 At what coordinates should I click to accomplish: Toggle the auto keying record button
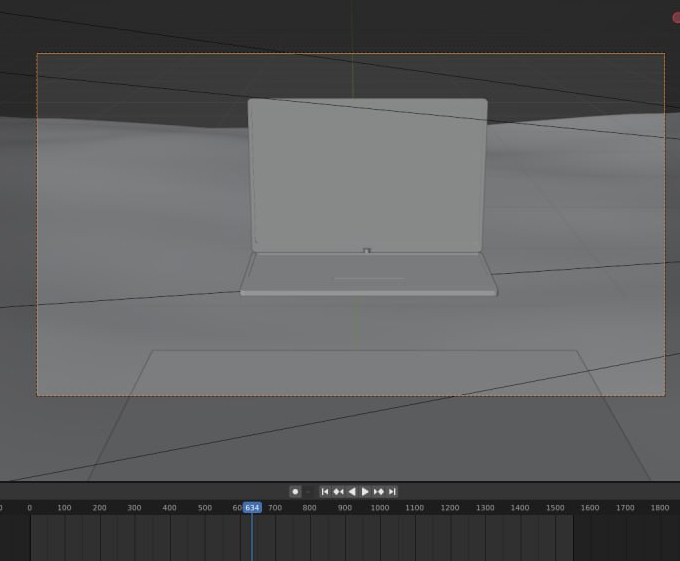[x=295, y=492]
